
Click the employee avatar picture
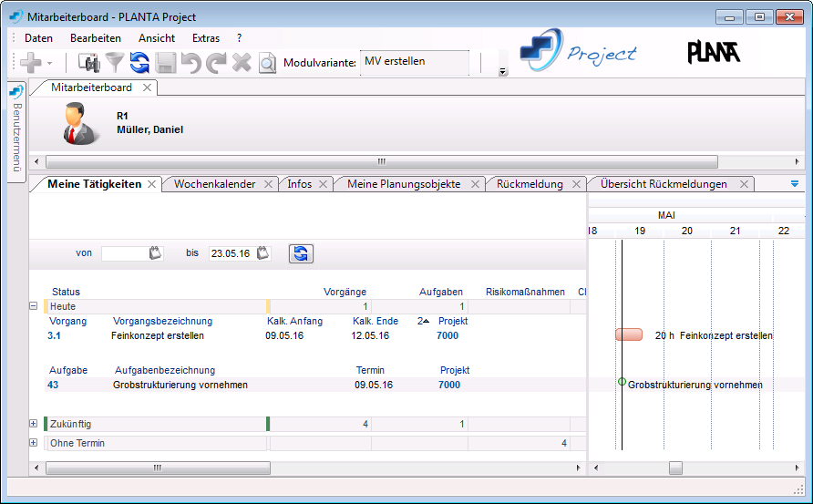pos(80,123)
